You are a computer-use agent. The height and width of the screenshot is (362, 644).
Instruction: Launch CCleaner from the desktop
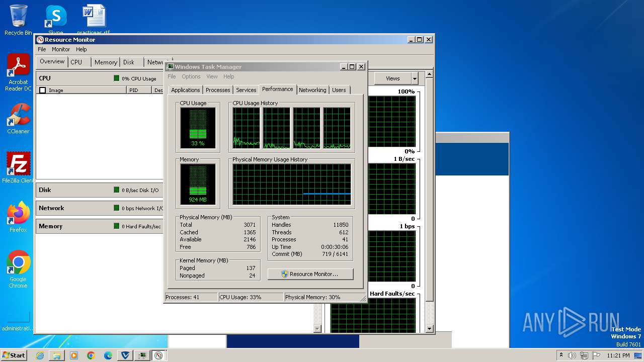click(18, 118)
